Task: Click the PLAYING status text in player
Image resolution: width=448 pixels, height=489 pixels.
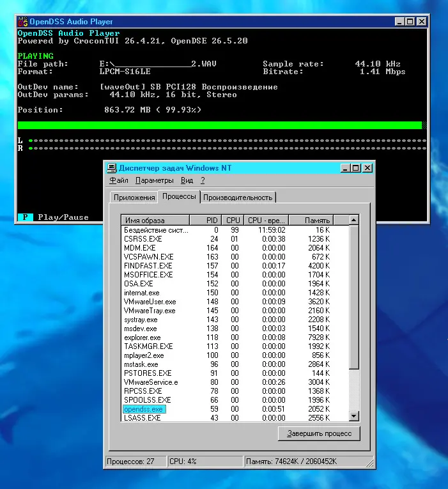Action: (36, 56)
